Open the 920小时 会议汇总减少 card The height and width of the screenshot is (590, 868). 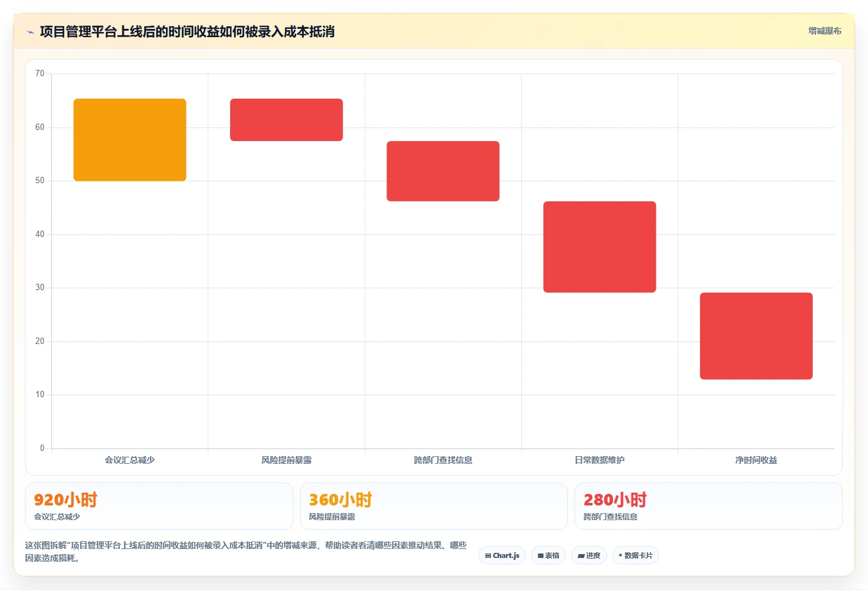coord(159,506)
